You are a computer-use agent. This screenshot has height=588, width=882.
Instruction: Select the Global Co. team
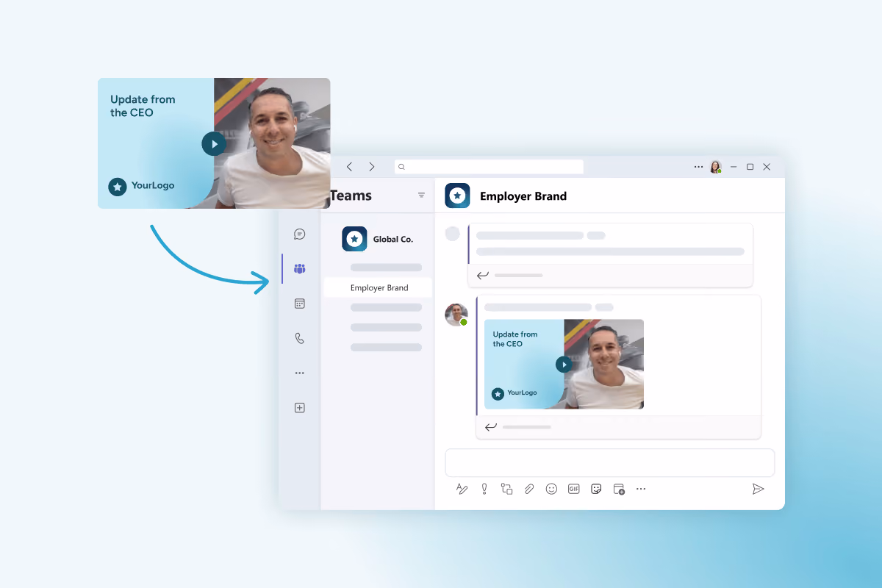[x=378, y=239]
